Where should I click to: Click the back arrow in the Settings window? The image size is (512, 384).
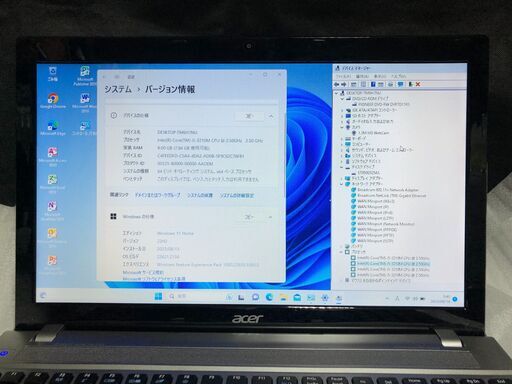pos(104,77)
